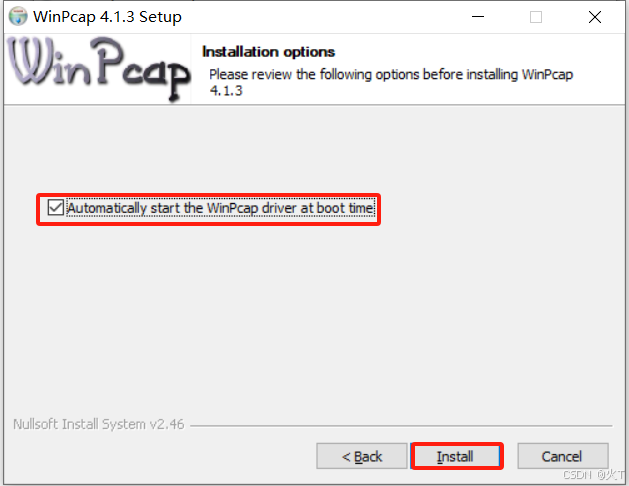Close the WinPcap 4.1.3 Setup window
Image resolution: width=629 pixels, height=486 pixels.
click(x=595, y=17)
